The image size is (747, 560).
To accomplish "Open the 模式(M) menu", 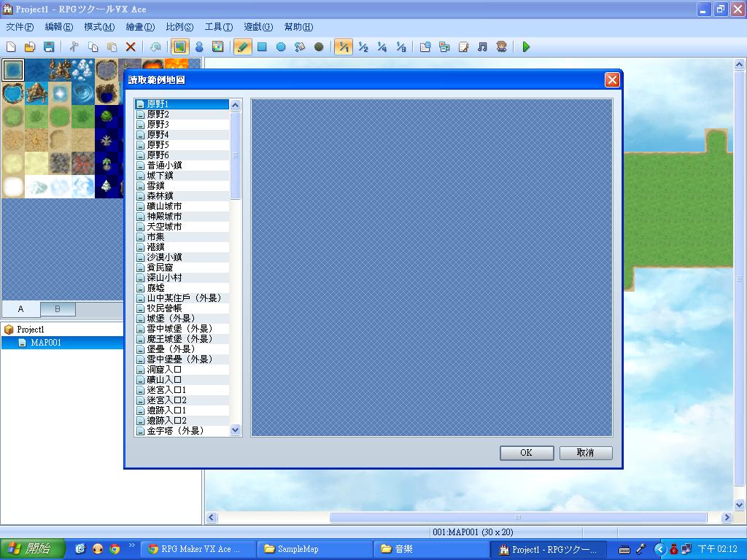I will click(x=99, y=27).
